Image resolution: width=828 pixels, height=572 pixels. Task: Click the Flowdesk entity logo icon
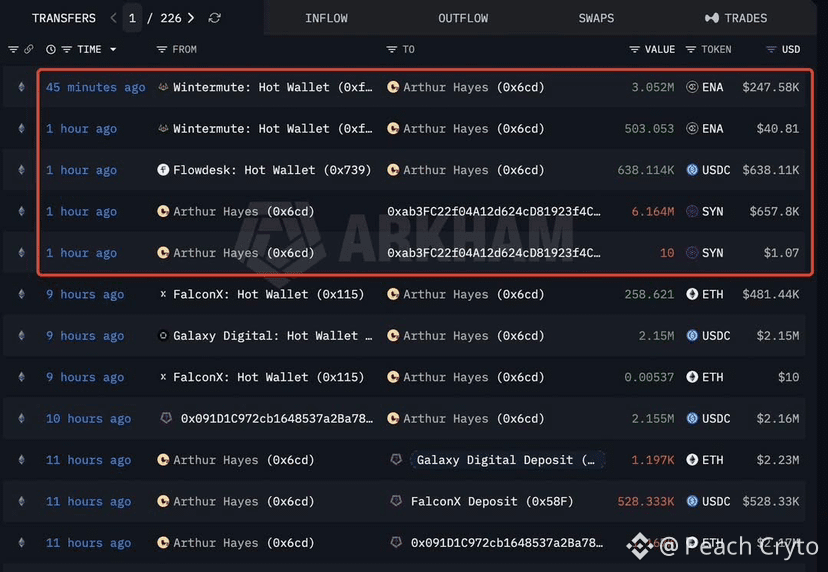point(163,170)
